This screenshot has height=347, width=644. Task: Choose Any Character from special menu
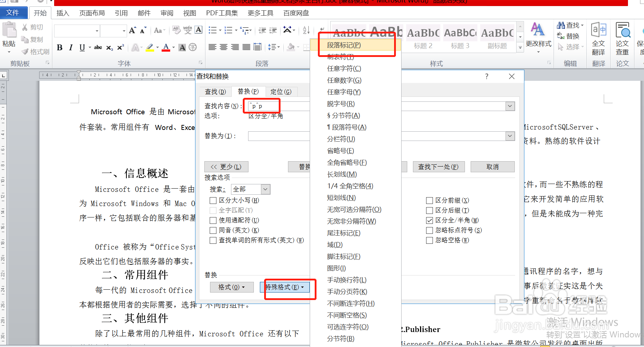344,68
